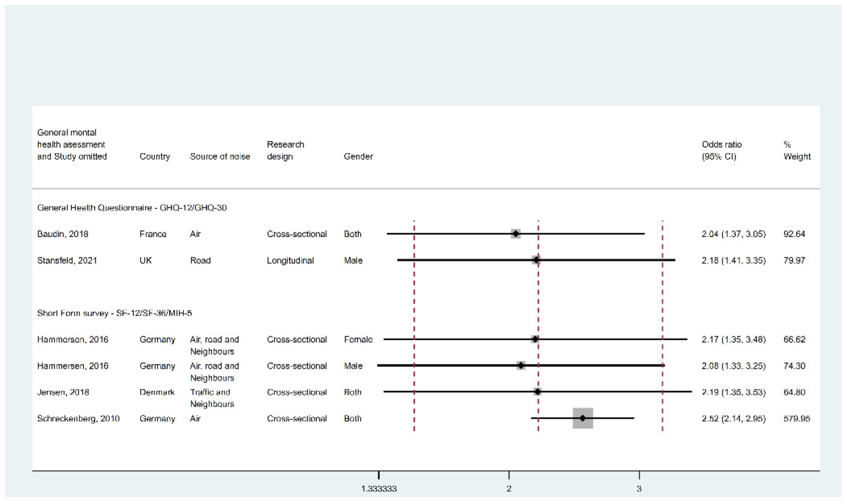Click the 1.333333 x-axis tick label
The height and width of the screenshot is (504, 847).
pos(379,489)
